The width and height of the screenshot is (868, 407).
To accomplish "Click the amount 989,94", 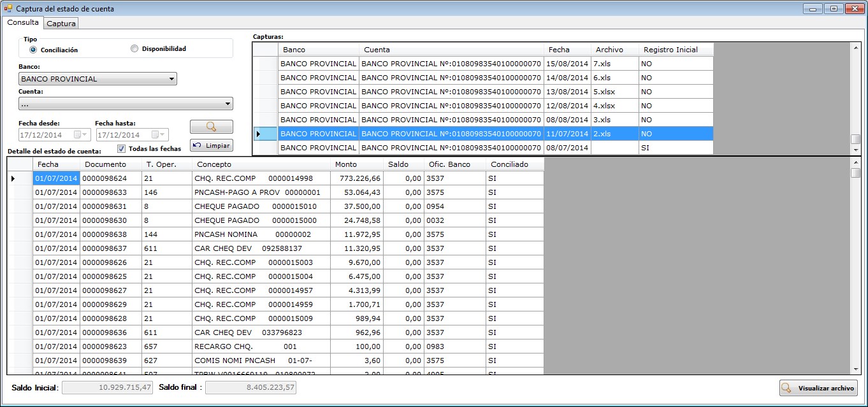I will (x=356, y=318).
